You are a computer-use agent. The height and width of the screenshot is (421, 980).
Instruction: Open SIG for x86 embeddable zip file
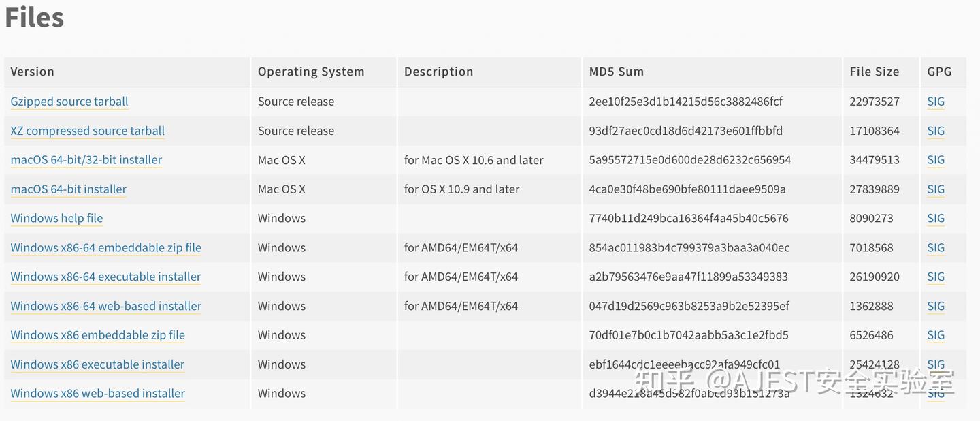point(936,335)
